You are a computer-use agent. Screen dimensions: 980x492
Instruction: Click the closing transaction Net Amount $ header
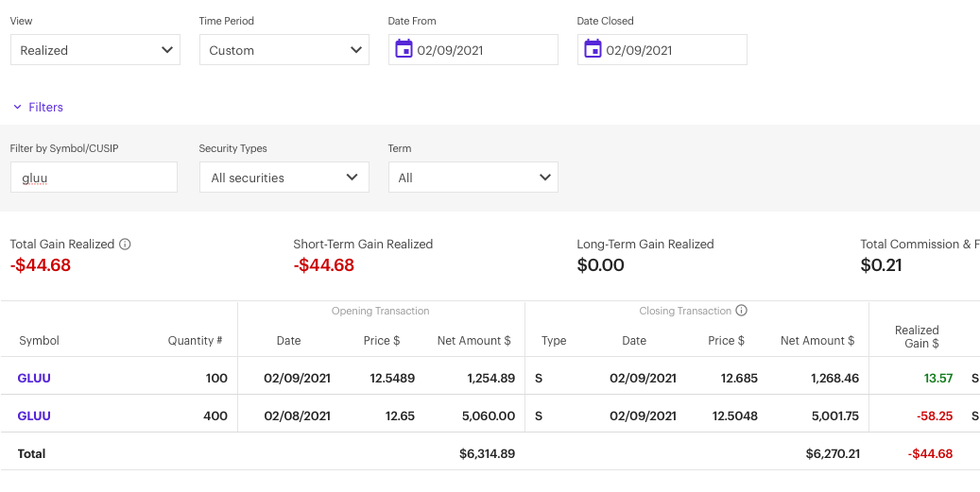click(817, 341)
